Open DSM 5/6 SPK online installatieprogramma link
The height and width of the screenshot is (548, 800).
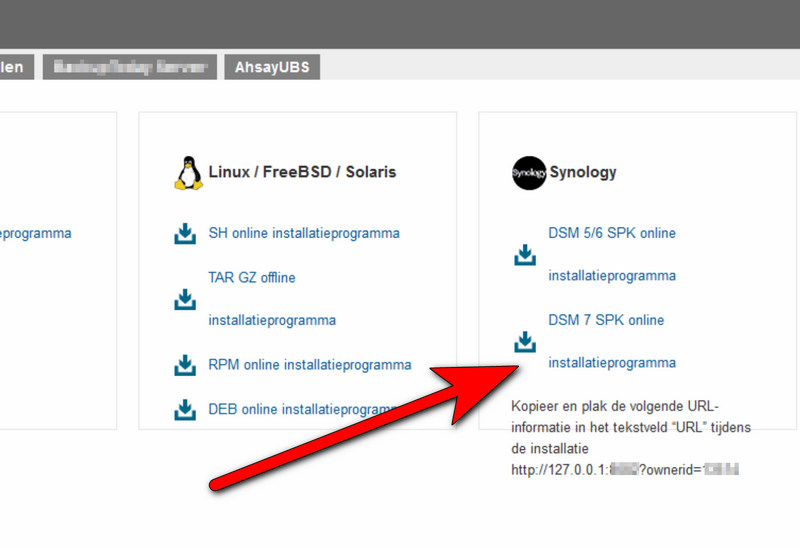click(x=612, y=254)
